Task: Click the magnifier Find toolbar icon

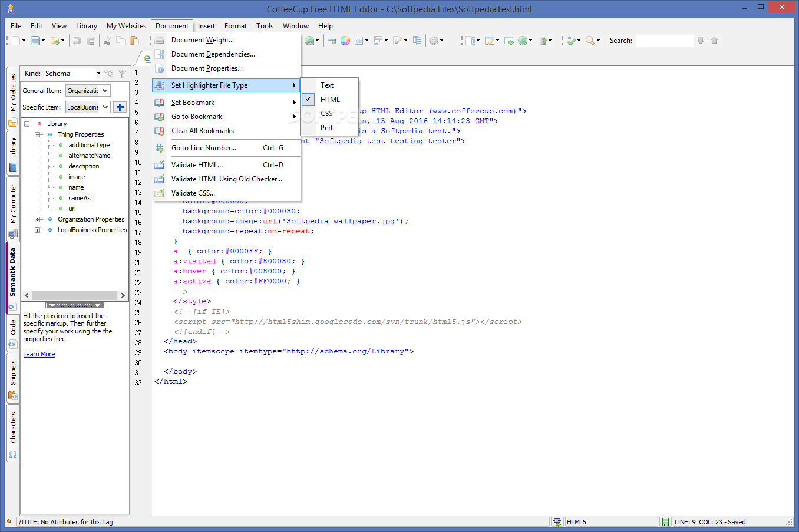Action: [x=590, y=41]
